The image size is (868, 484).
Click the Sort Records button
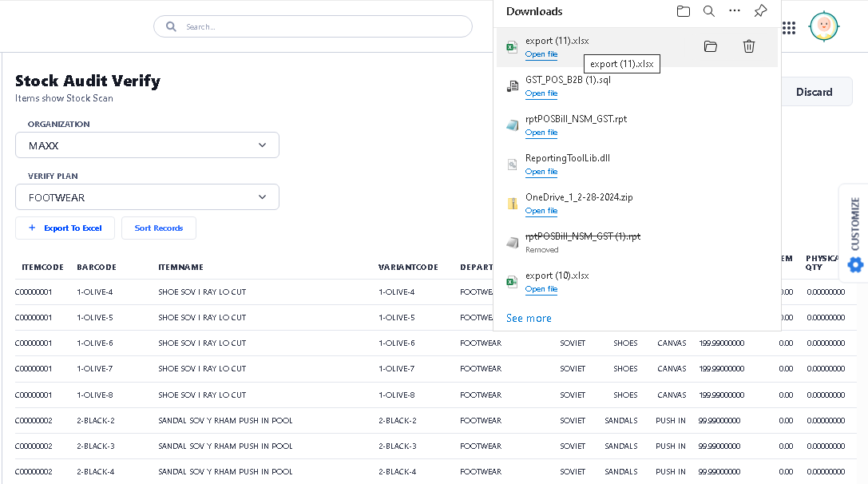click(159, 228)
